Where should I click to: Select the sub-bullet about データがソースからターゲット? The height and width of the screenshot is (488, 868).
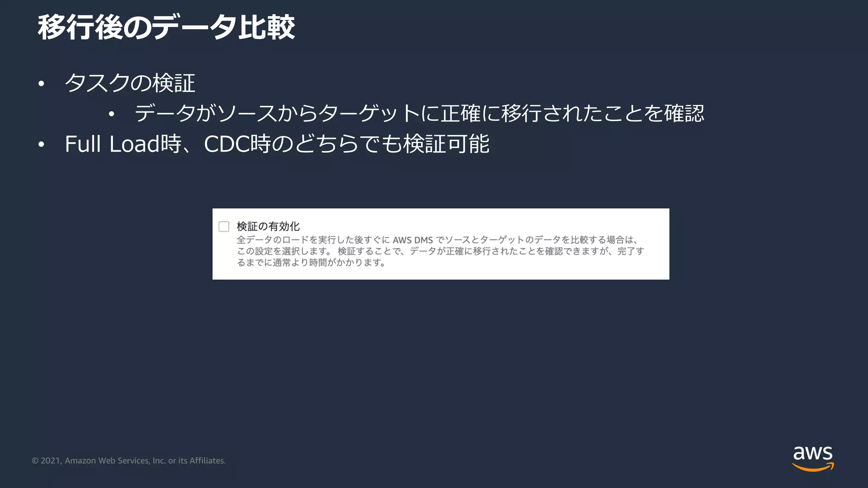coord(419,113)
